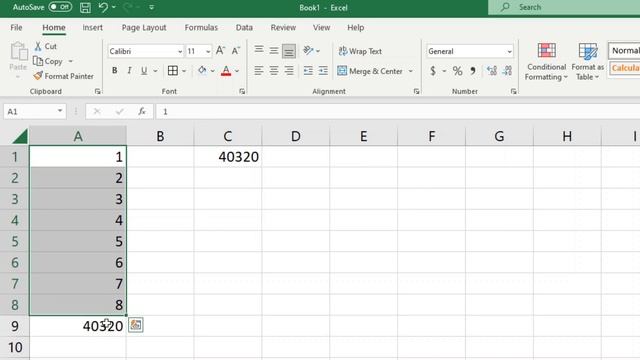Open the Data tab
Image resolution: width=640 pixels, height=360 pixels.
point(244,27)
